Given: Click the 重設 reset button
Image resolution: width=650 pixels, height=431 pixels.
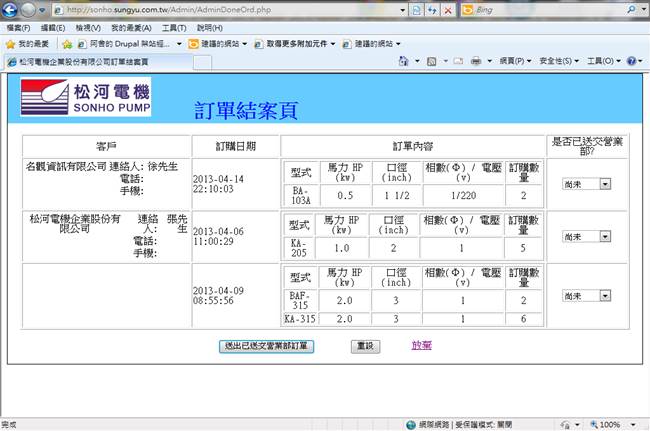Looking at the screenshot, I should [x=365, y=346].
